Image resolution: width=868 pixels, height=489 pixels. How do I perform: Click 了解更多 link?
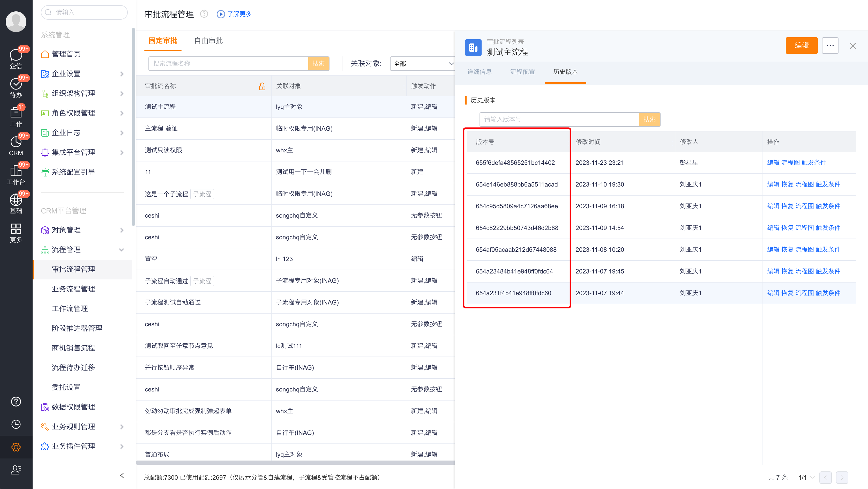tap(239, 14)
